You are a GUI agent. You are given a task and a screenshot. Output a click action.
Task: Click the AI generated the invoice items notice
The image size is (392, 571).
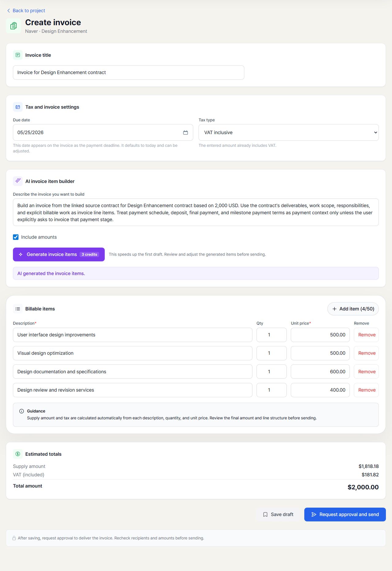196,273
